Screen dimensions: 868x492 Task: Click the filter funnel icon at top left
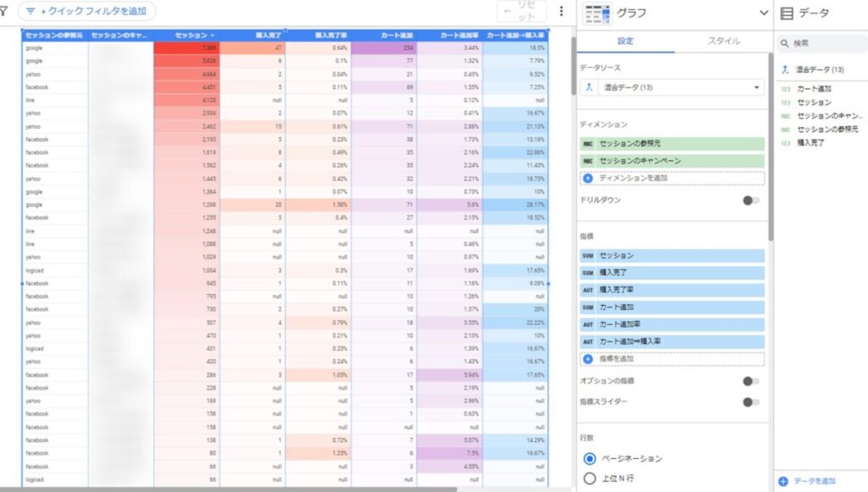coord(3,12)
